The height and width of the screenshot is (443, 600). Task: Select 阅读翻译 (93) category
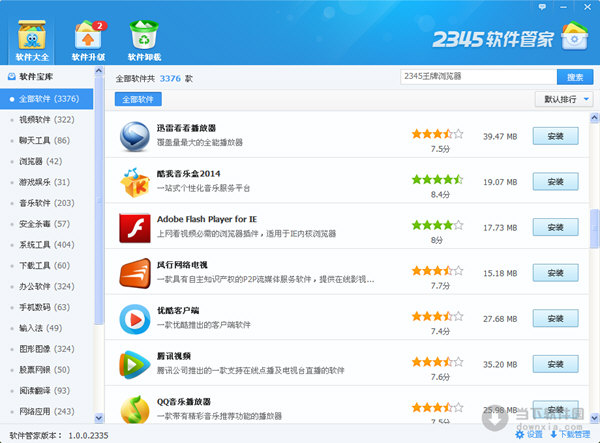tap(46, 391)
